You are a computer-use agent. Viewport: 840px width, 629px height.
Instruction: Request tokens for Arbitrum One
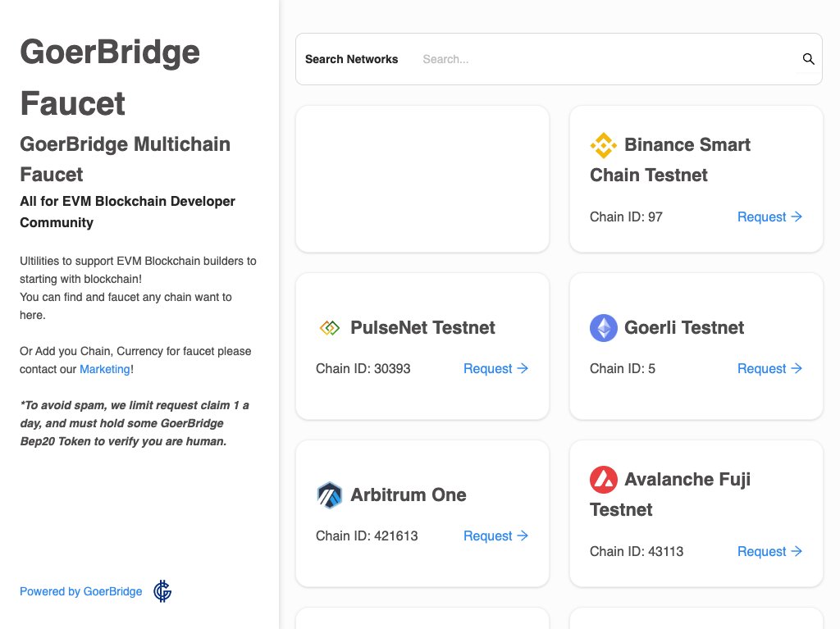[x=495, y=536]
